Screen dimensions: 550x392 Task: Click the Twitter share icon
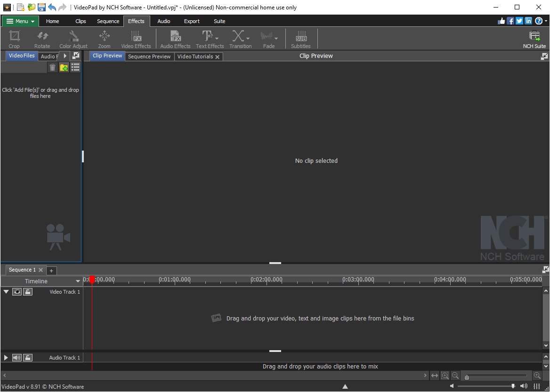pos(519,21)
